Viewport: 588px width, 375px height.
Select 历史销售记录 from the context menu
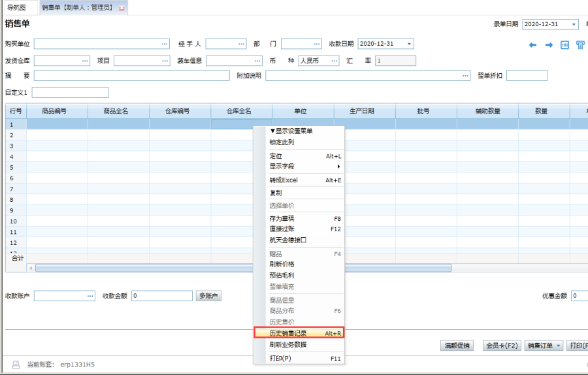coord(298,333)
